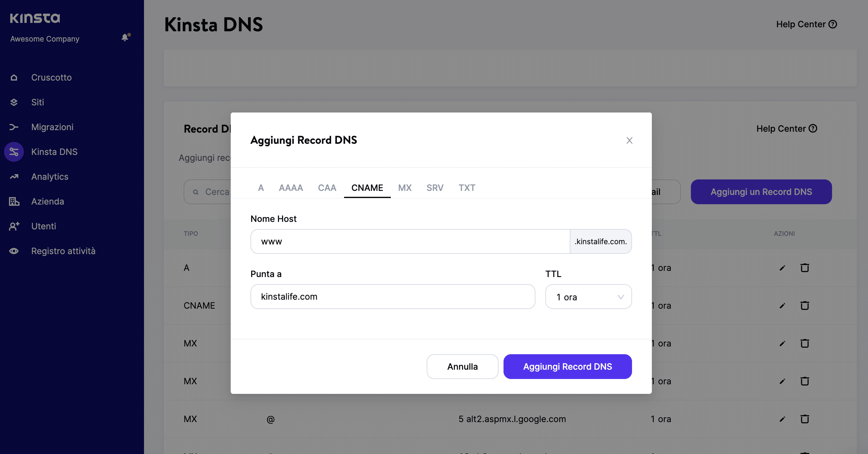Open Azienda from the sidebar
This screenshot has width=868, height=454.
pyautogui.click(x=47, y=201)
